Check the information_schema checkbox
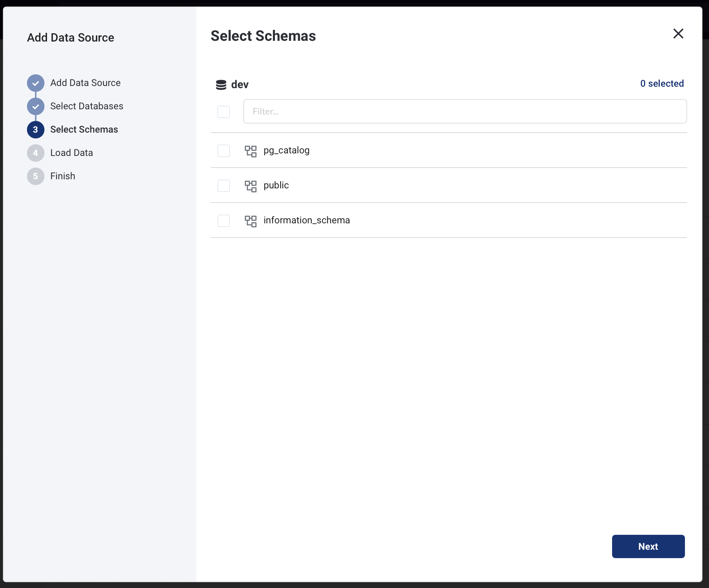Viewport: 709px width, 588px height. [x=224, y=220]
